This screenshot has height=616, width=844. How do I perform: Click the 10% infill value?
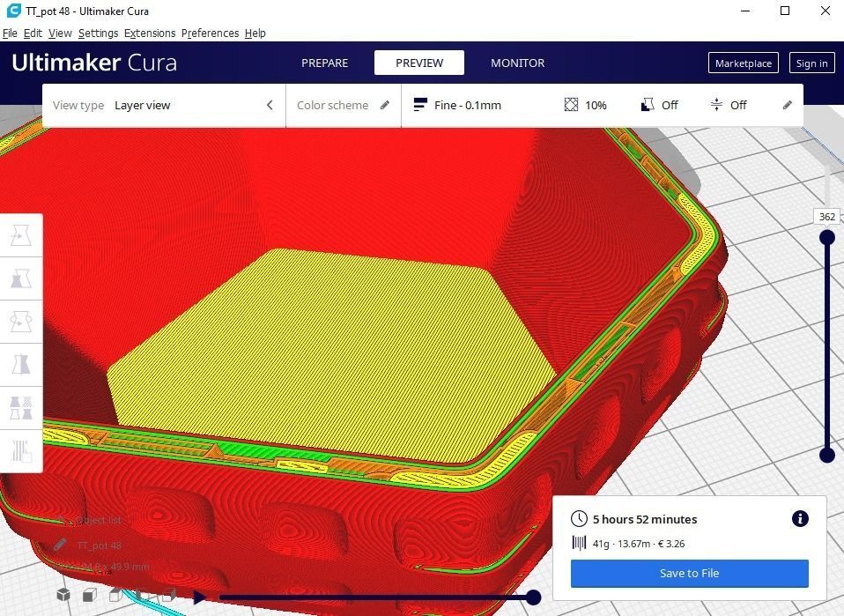pos(596,105)
